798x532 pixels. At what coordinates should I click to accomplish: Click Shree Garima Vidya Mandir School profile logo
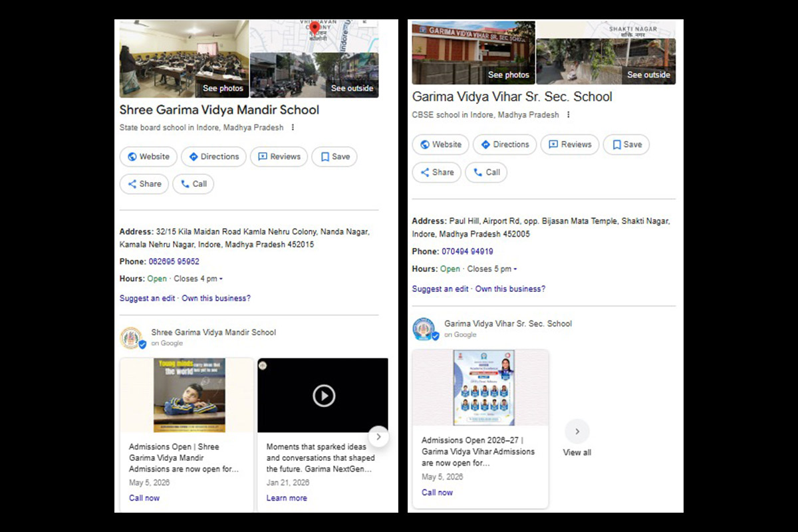[x=132, y=338]
